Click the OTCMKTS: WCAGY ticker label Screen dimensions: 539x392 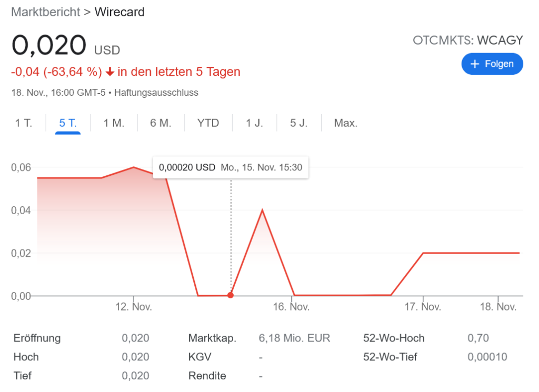pos(467,40)
